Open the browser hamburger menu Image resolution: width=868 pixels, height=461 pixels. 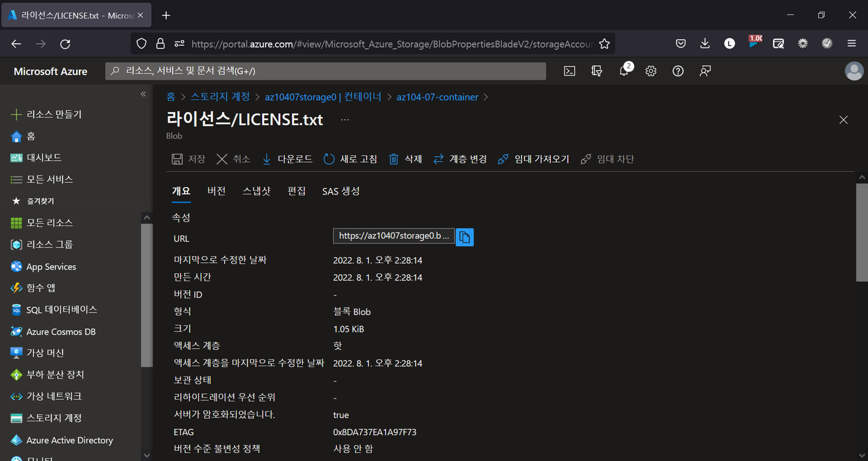(852, 44)
